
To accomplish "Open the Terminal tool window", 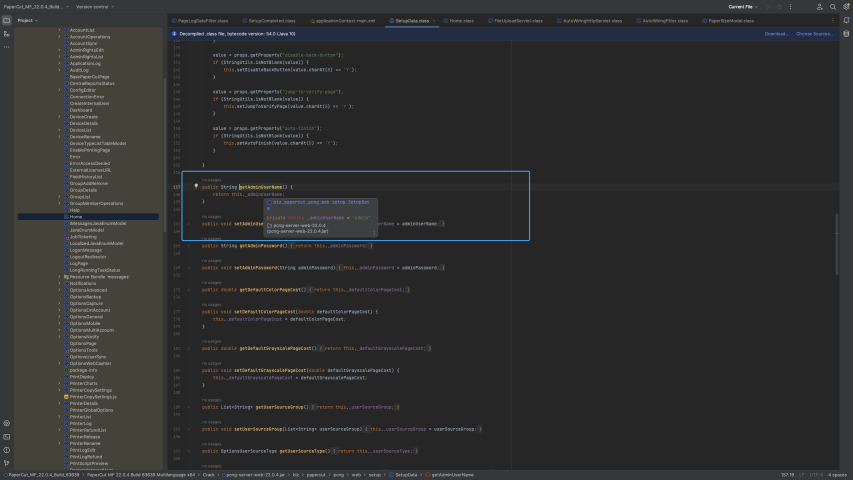I will 7,436.
